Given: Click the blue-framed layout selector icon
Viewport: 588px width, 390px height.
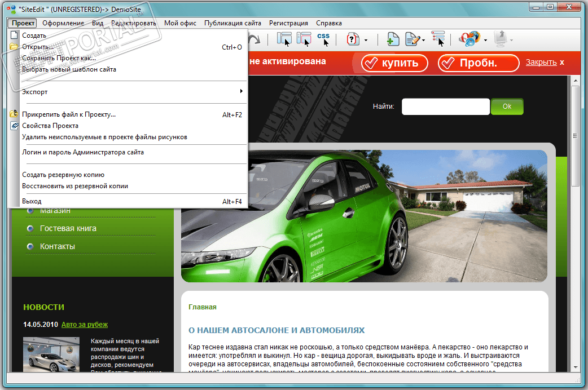Looking at the screenshot, I should coord(284,39).
